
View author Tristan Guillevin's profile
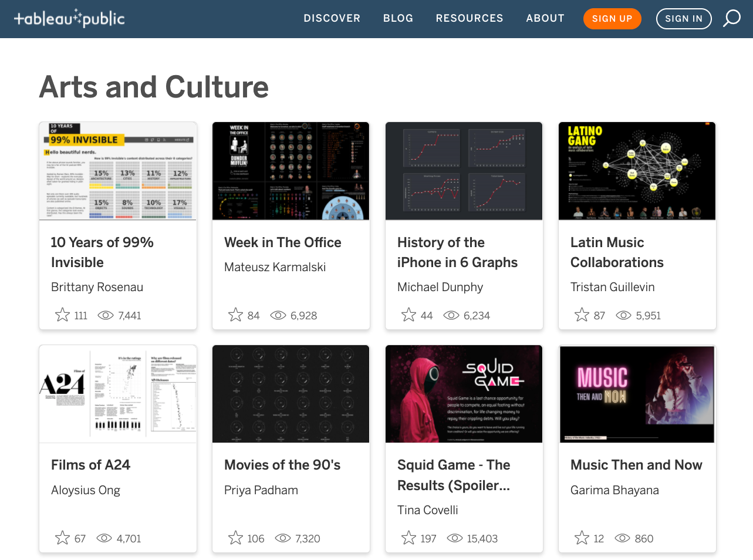612,287
